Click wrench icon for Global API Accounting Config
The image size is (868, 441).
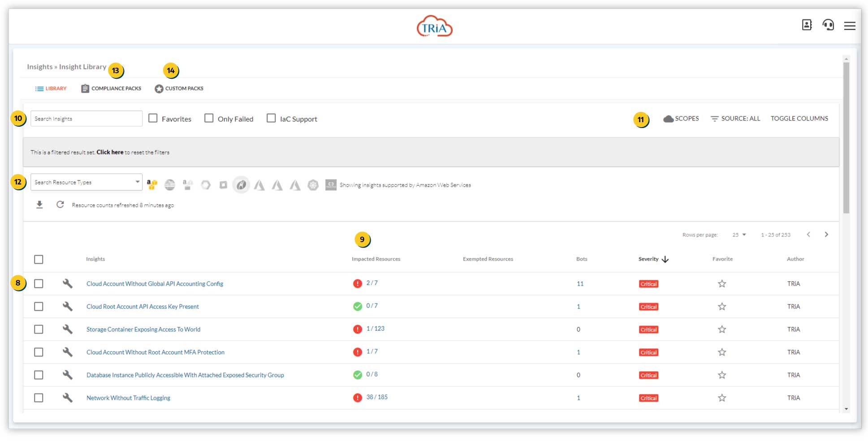point(67,283)
